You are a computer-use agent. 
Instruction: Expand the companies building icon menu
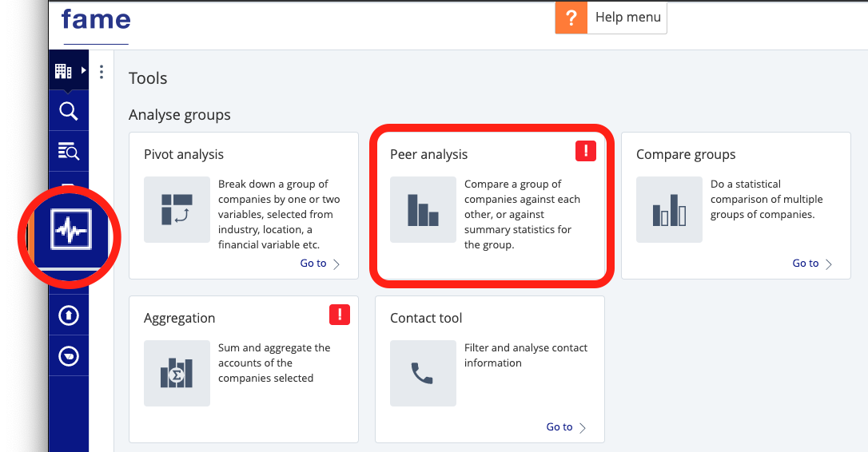(x=69, y=71)
